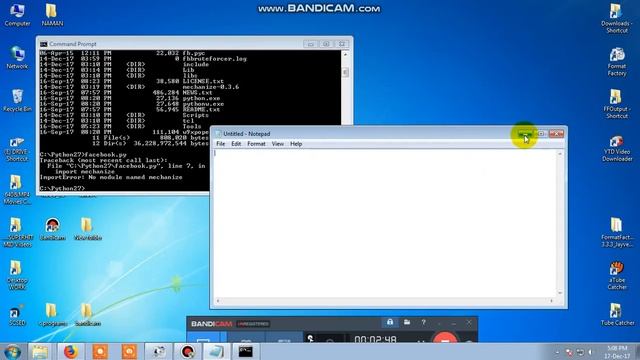Open the Bandicam output folder icon
640x360 pixels.
click(407, 322)
